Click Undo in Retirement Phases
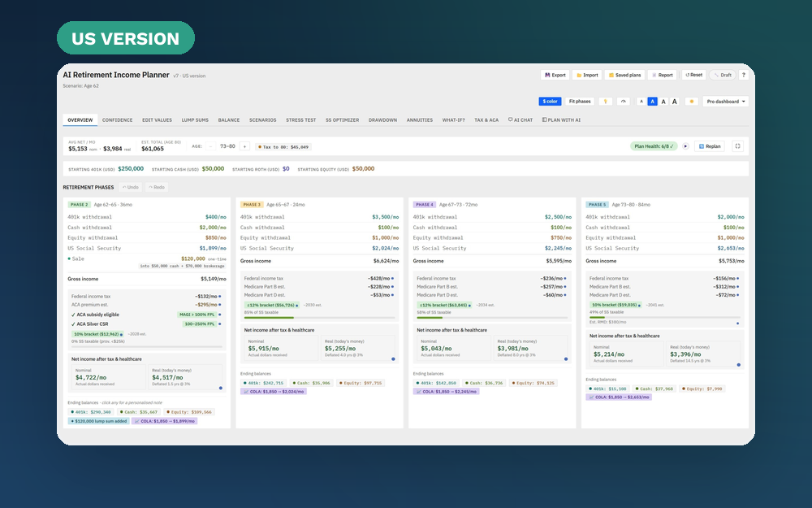This screenshot has height=508, width=812. pyautogui.click(x=131, y=187)
